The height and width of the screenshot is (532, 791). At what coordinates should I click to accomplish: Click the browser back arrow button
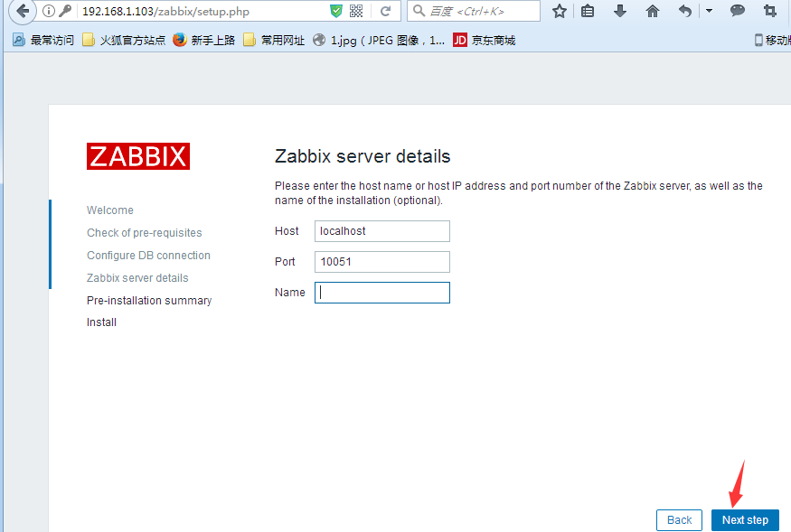click(x=22, y=12)
